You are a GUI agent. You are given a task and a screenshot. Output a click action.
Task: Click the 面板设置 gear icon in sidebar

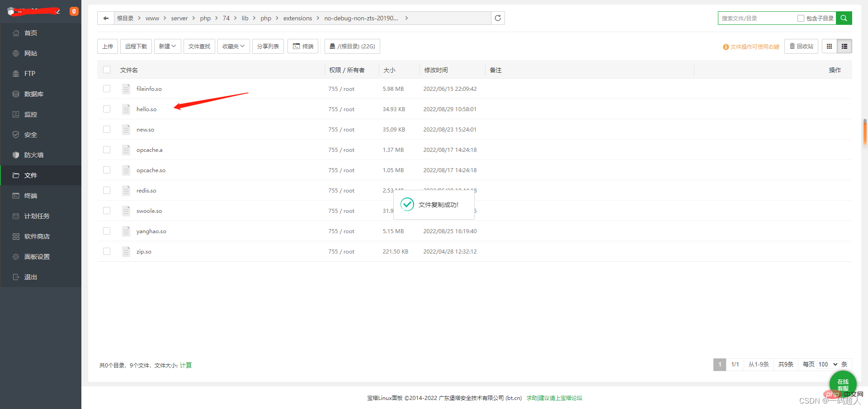(16, 257)
